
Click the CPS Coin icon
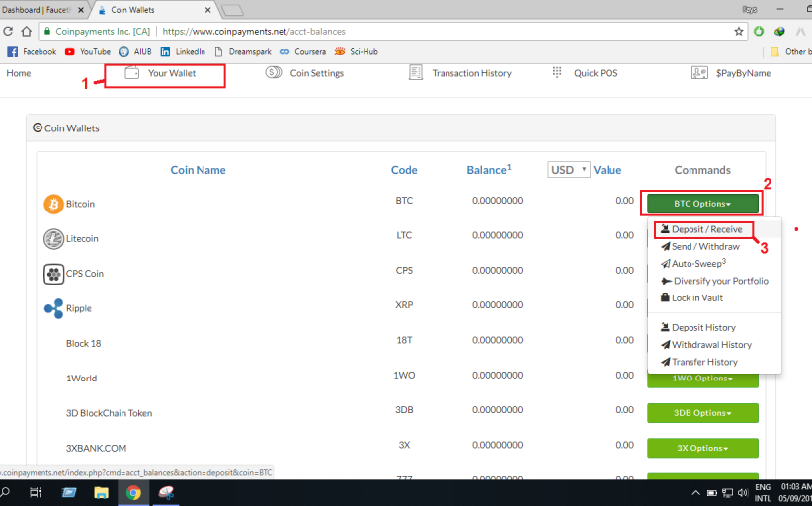[53, 274]
